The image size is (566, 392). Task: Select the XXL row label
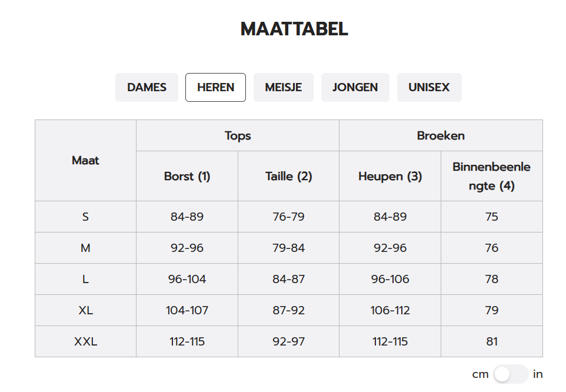click(85, 341)
